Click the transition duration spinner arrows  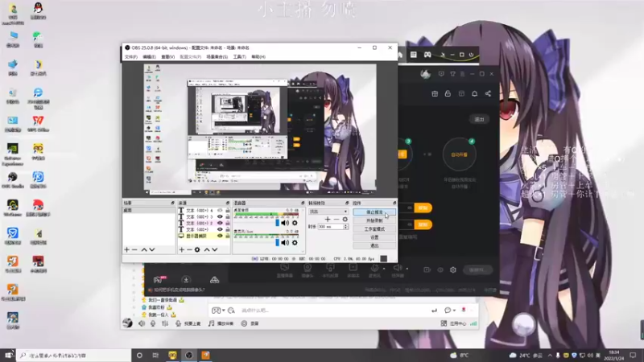(345, 227)
